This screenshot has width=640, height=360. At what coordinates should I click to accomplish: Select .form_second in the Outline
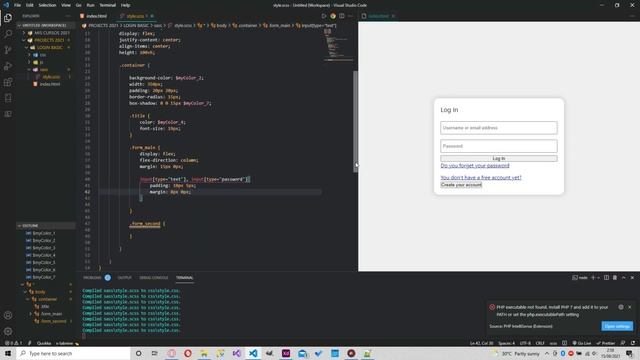coord(53,321)
